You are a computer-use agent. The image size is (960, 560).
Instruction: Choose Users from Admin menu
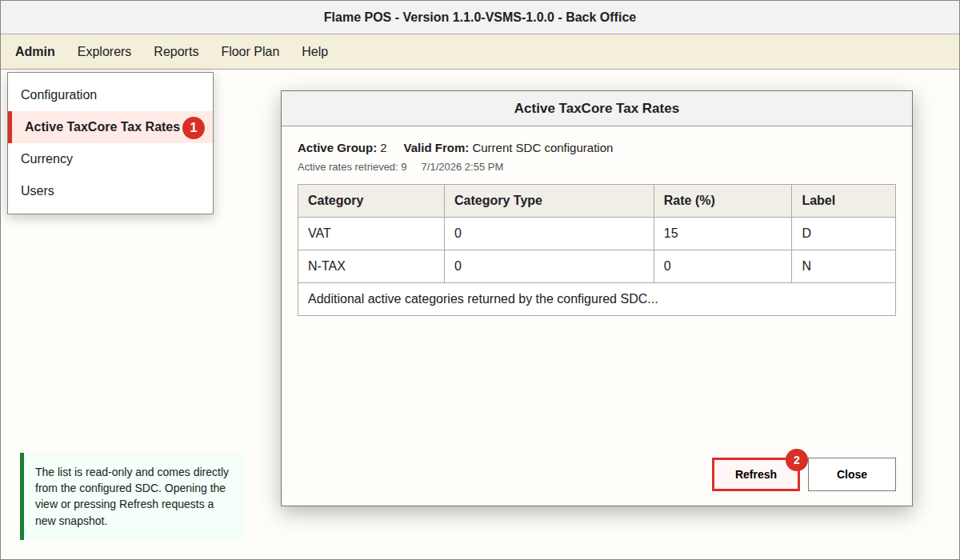pyautogui.click(x=110, y=190)
